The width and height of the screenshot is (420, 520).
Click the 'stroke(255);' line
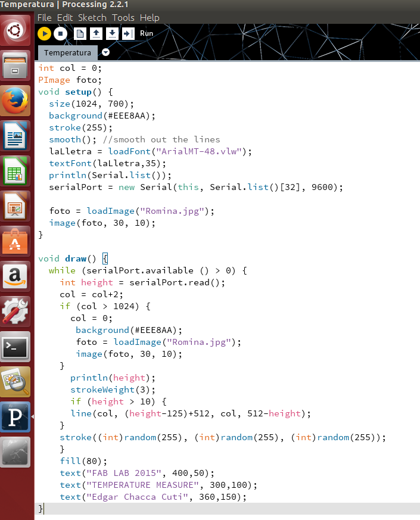click(x=81, y=127)
